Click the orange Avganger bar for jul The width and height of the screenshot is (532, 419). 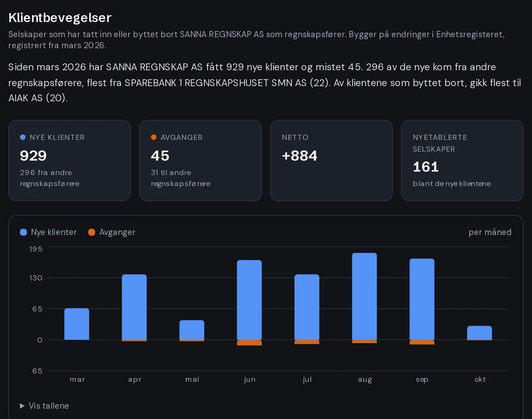(307, 342)
